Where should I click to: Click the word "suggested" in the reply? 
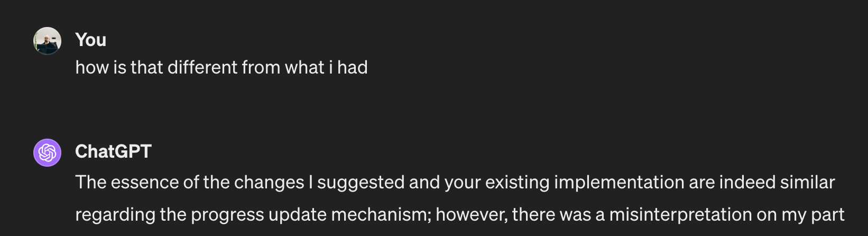[361, 182]
